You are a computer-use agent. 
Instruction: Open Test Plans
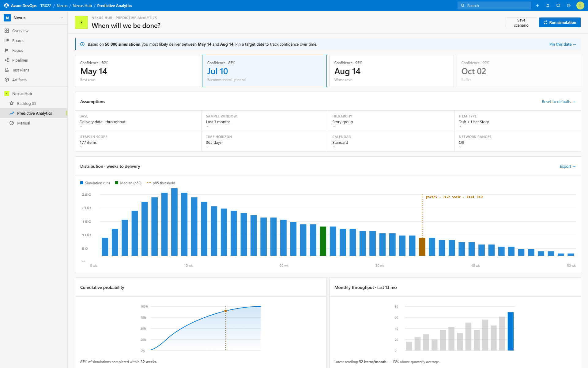(21, 70)
